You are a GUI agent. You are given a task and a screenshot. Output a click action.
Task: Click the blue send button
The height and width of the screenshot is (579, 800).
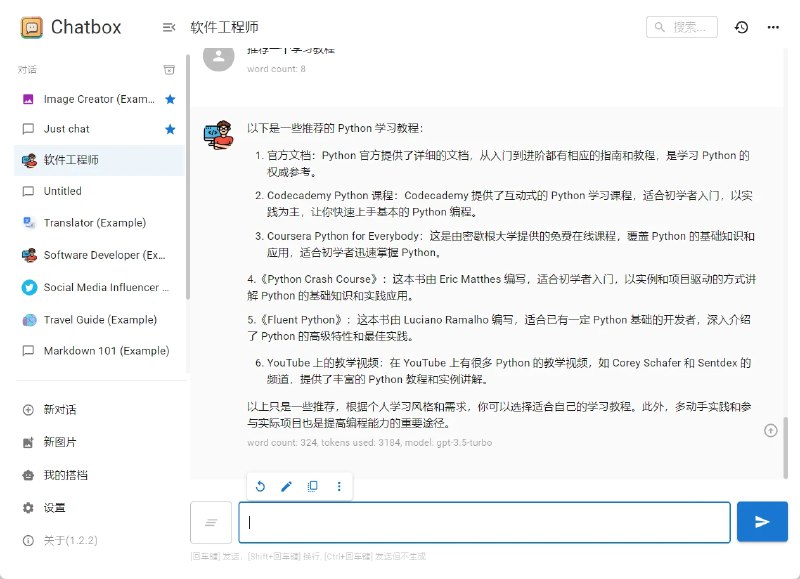[762, 521]
